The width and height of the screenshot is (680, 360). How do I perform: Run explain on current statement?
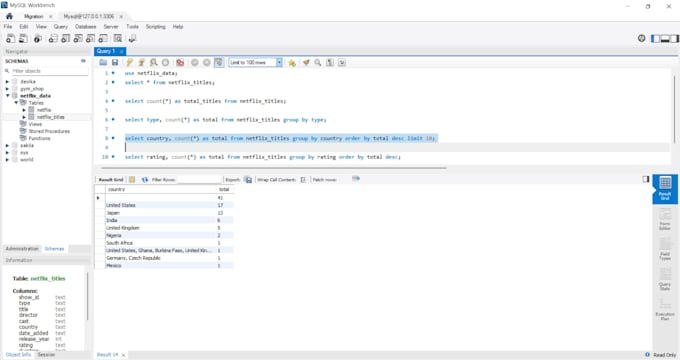(x=154, y=62)
